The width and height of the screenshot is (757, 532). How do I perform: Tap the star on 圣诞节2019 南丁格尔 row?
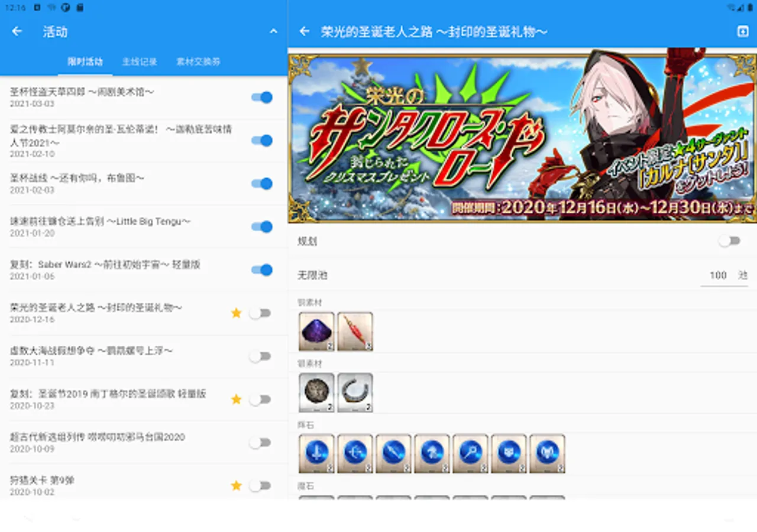[236, 400]
